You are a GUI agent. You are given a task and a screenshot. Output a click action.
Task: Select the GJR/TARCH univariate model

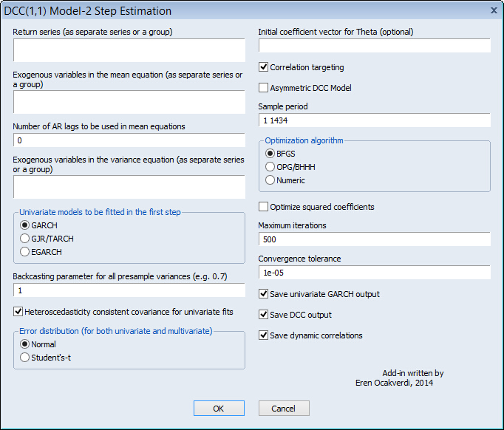click(x=26, y=239)
